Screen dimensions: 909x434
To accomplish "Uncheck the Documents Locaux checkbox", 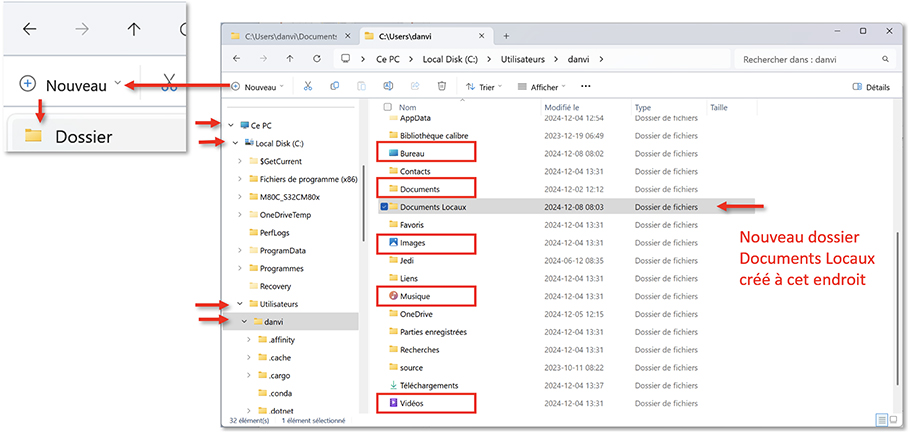I will point(385,207).
